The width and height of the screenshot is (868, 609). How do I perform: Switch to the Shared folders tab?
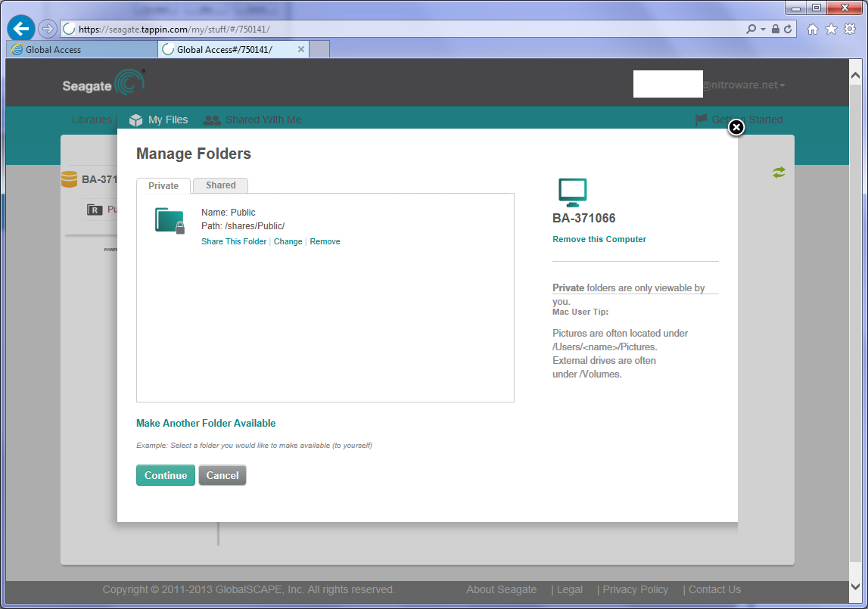coord(221,185)
